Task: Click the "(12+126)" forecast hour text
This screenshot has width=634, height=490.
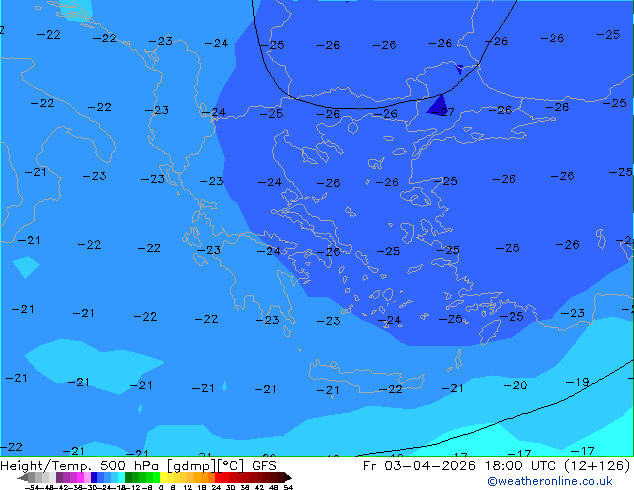Action: [599, 466]
